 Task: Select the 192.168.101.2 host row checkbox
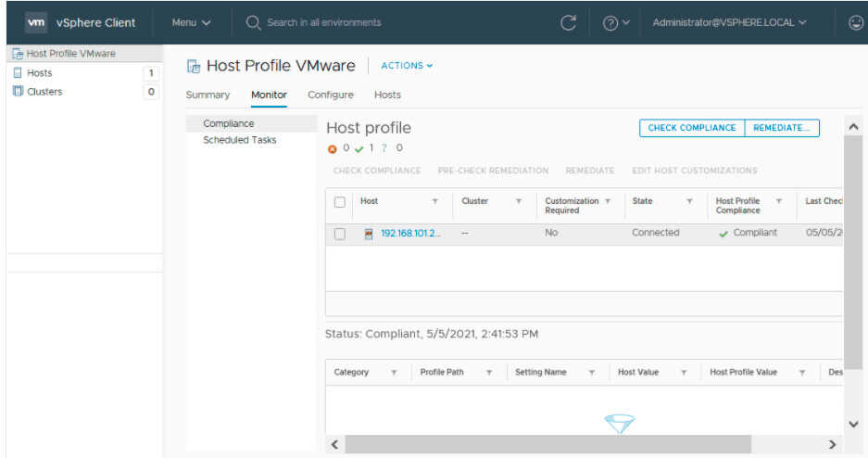(x=340, y=234)
